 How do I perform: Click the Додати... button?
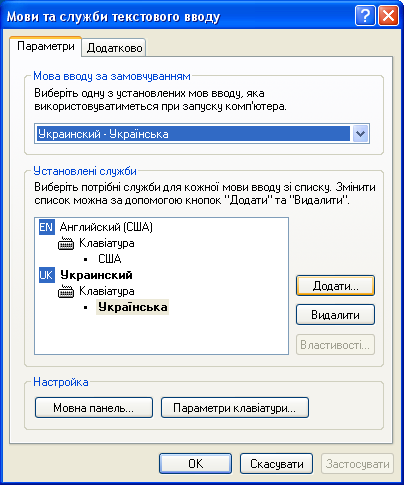point(335,286)
